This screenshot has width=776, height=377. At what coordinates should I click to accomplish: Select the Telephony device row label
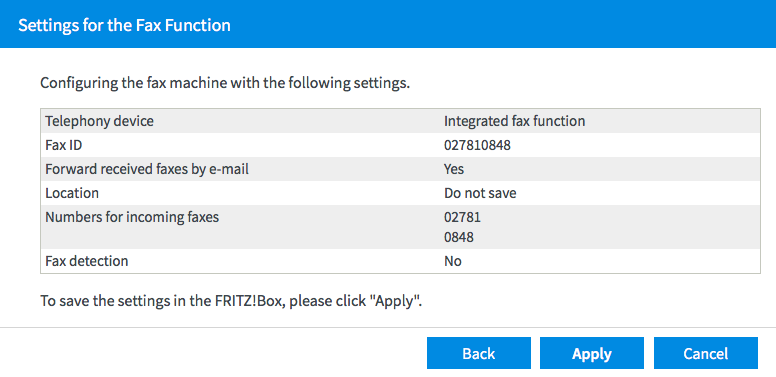[x=99, y=121]
